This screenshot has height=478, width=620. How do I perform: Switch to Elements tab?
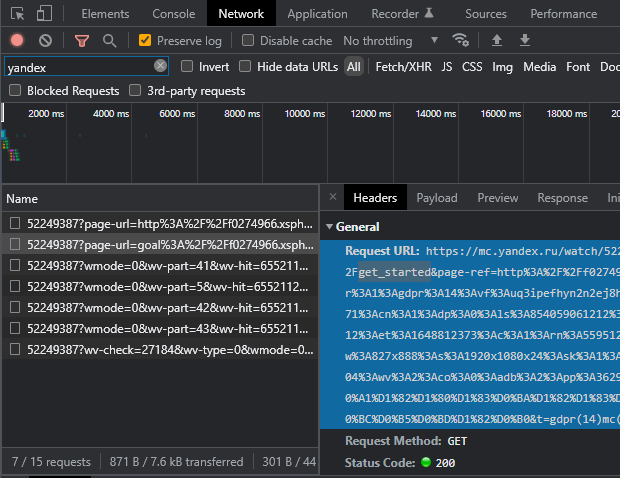[105, 14]
